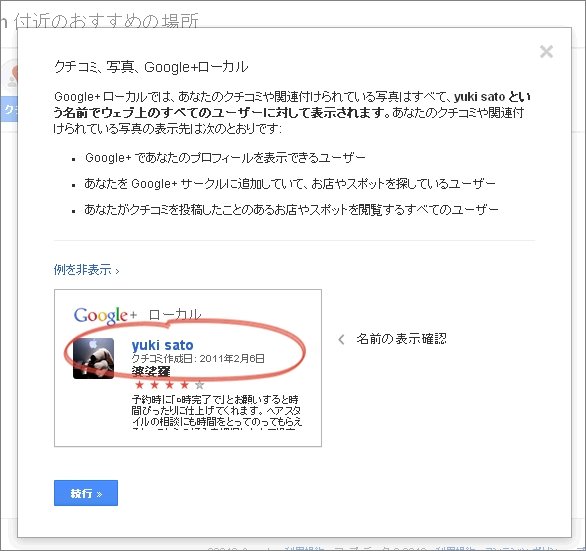Collapse example via arrow after 例を非表示
586x551 pixels.
[117, 271]
